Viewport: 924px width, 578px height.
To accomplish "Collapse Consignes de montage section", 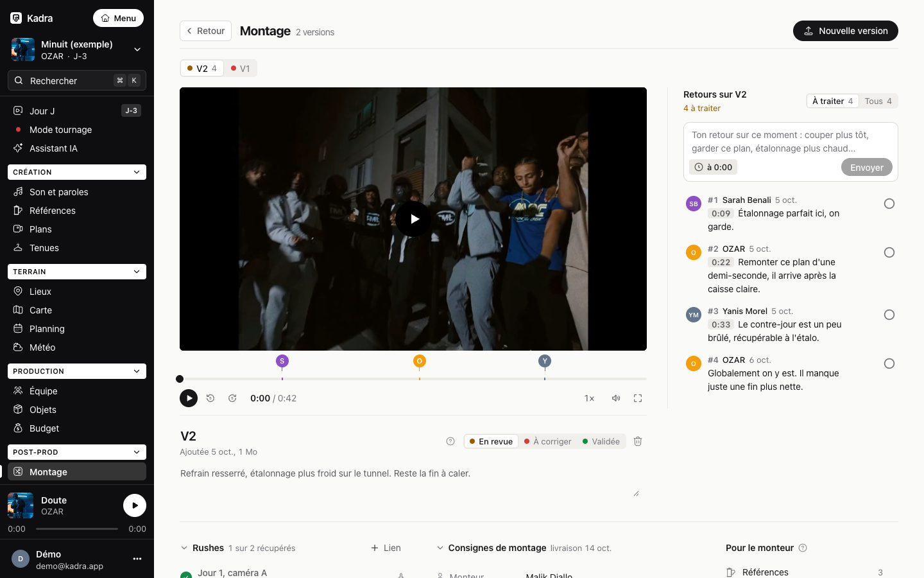I will click(440, 548).
